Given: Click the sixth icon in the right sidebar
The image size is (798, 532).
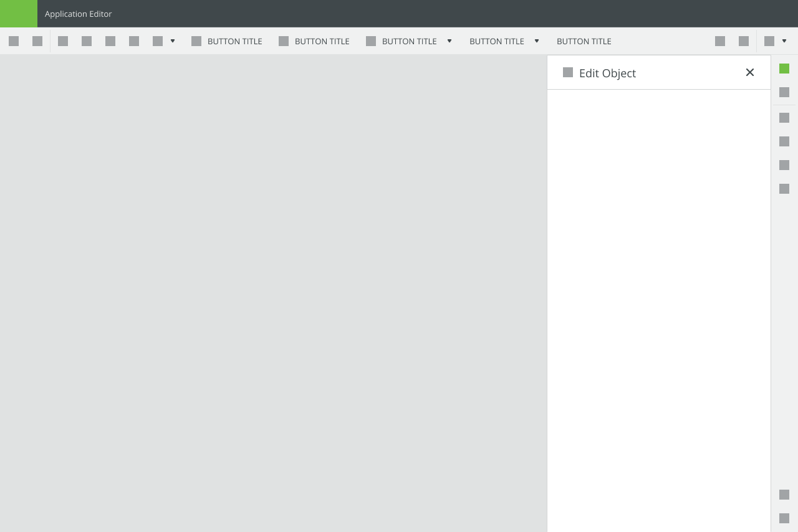Looking at the screenshot, I should pyautogui.click(x=784, y=189).
